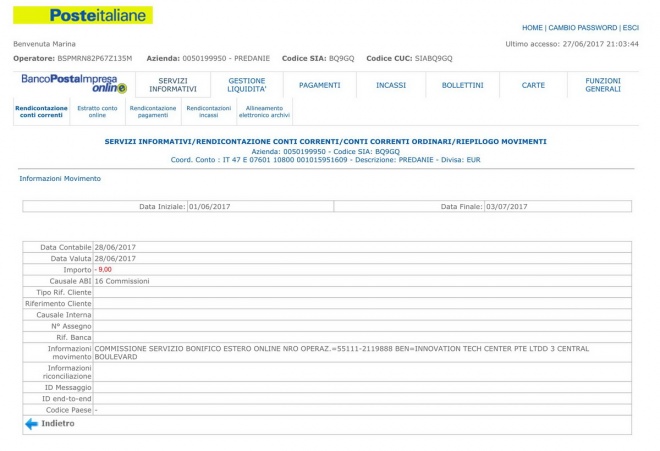Select the Incassi menu
This screenshot has height=451, width=660.
pyautogui.click(x=391, y=85)
